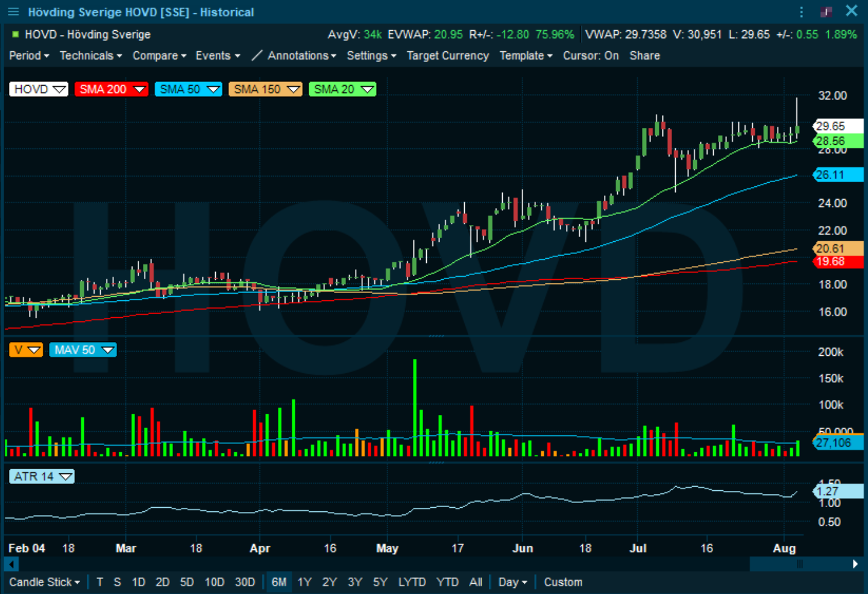This screenshot has height=594, width=868.
Task: Click the Feb 04 date axis label
Action: point(27,548)
